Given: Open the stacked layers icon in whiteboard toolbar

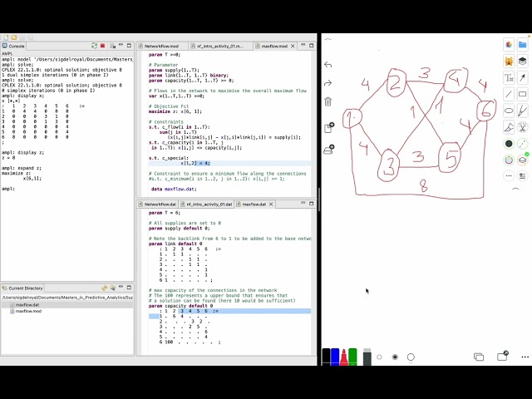Looking at the screenshot, I should coord(523,62).
